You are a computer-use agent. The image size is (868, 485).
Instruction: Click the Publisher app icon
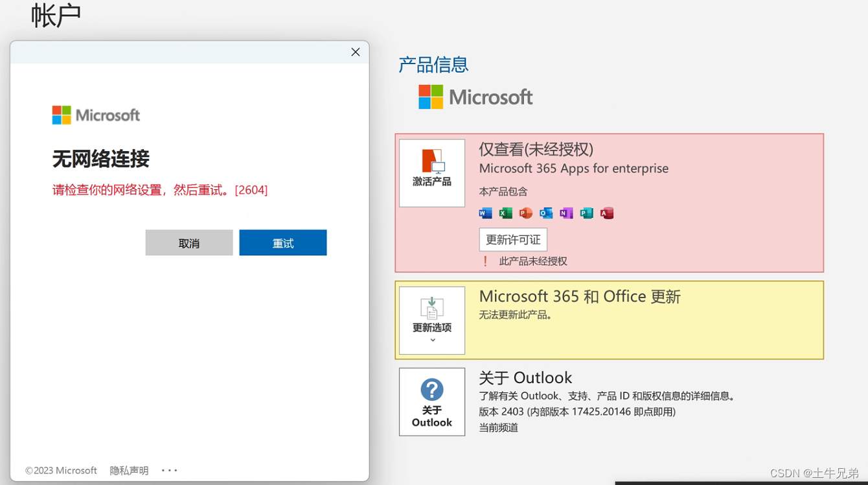pos(586,213)
